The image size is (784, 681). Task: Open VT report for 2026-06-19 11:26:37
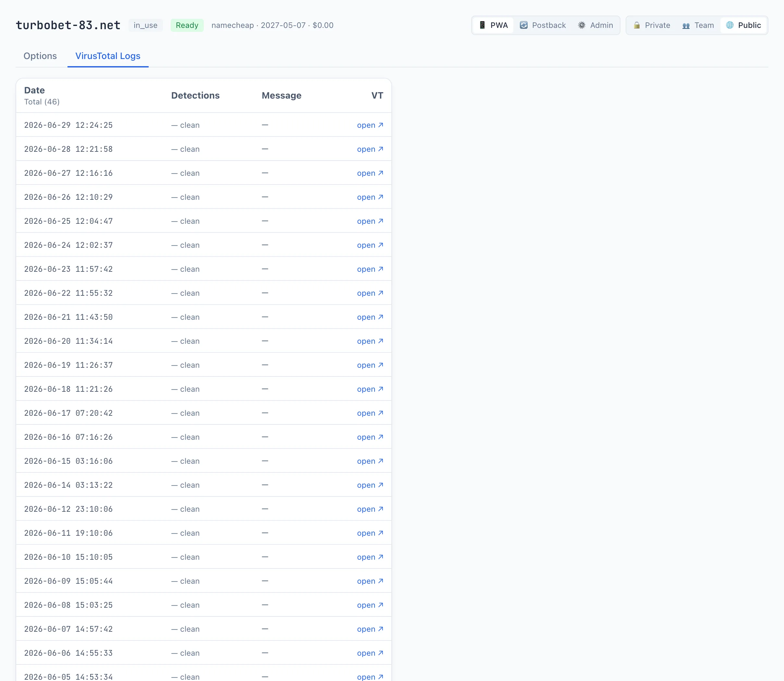370,365
